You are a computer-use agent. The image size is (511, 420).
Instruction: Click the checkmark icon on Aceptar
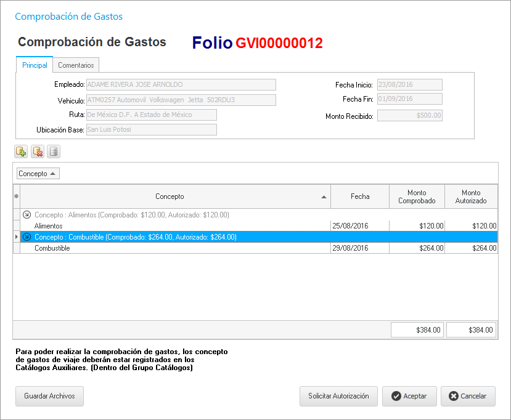[396, 397]
